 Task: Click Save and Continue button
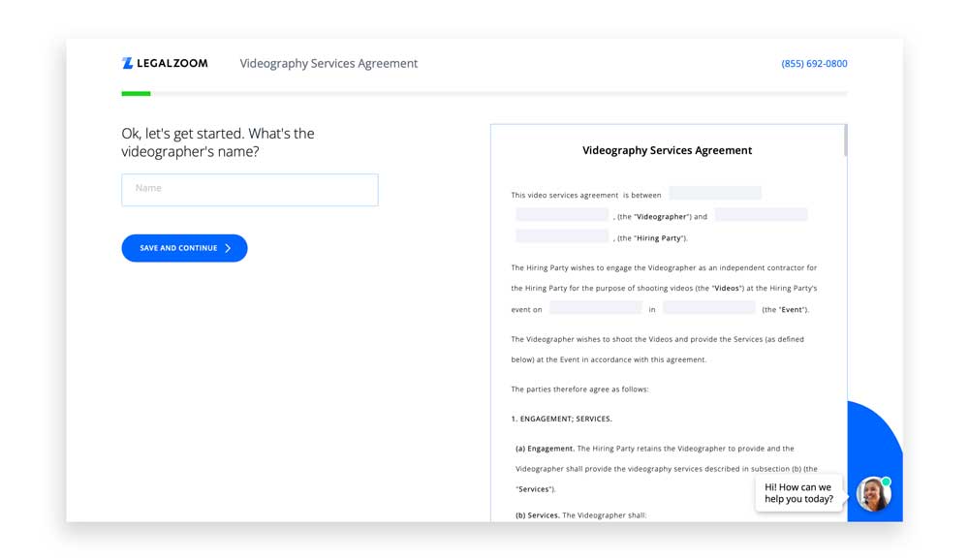184,248
